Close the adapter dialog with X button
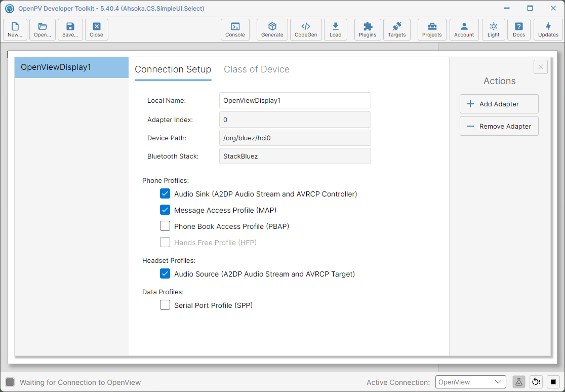This screenshot has width=565, height=392. [x=541, y=67]
